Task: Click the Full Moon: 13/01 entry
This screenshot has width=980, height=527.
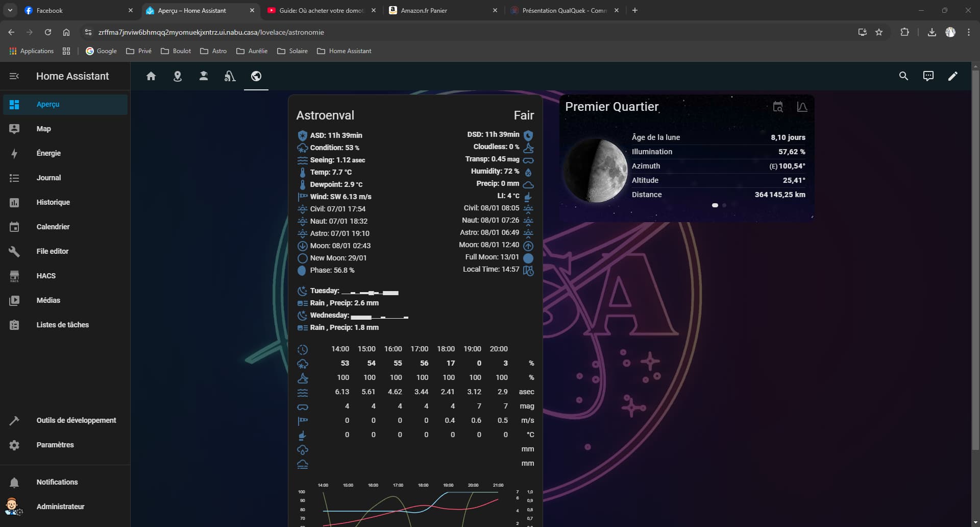Action: pos(492,257)
